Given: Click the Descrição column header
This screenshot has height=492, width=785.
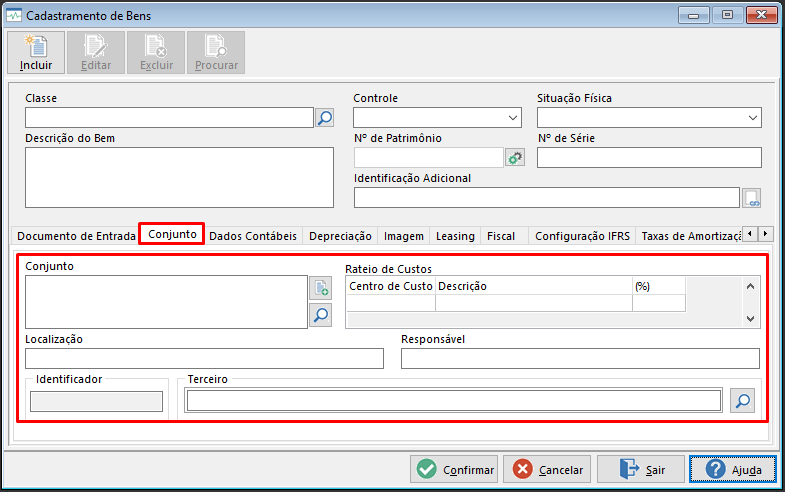Looking at the screenshot, I should click(x=534, y=286).
